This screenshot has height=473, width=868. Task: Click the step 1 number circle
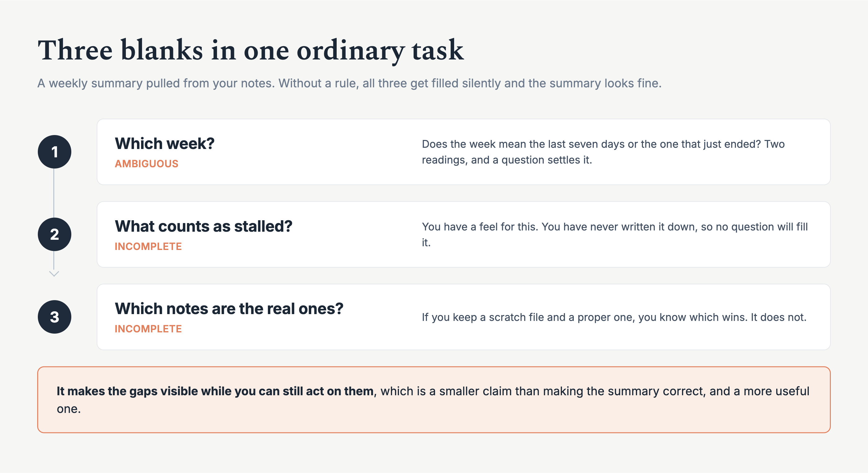coord(54,152)
